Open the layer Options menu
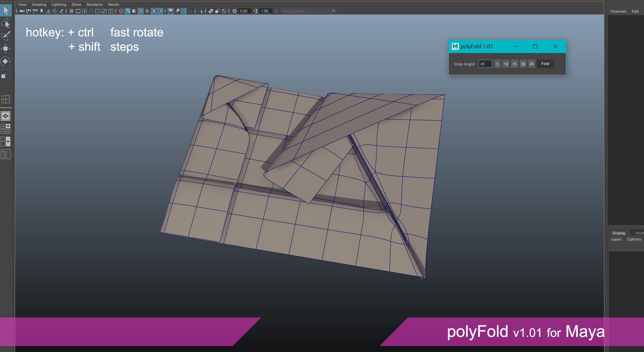This screenshot has height=352, width=644. [634, 239]
